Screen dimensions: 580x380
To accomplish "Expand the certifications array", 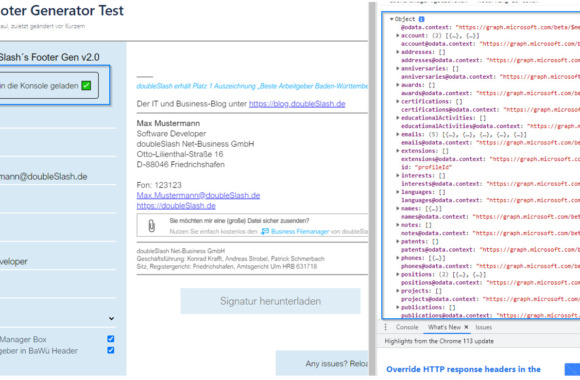I will coord(398,101).
